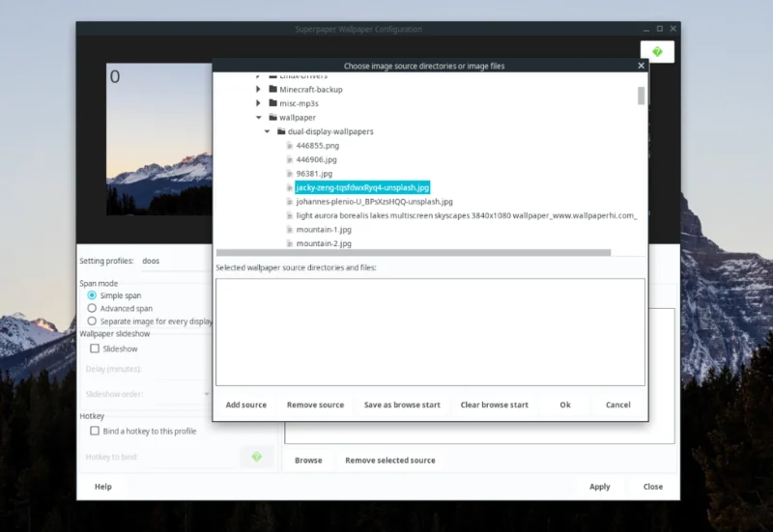Click Remove source button
The height and width of the screenshot is (532, 773).
coord(315,405)
